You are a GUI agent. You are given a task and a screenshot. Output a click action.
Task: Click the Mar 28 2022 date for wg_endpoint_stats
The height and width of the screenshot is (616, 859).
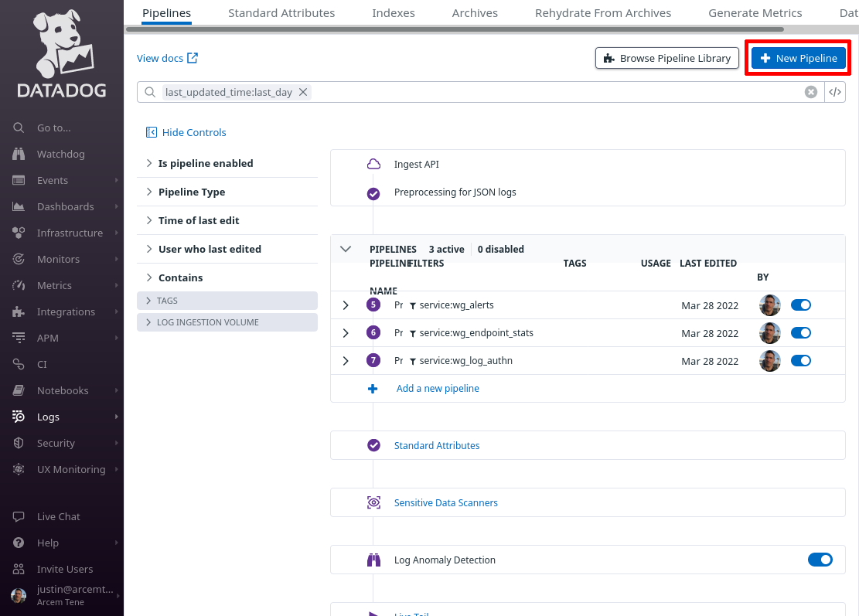point(710,333)
